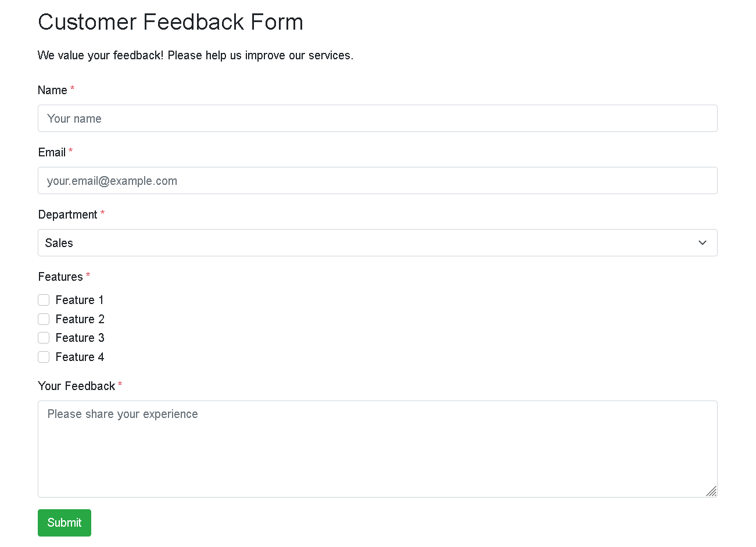
Task: Focus the Email address input field
Action: point(377,181)
